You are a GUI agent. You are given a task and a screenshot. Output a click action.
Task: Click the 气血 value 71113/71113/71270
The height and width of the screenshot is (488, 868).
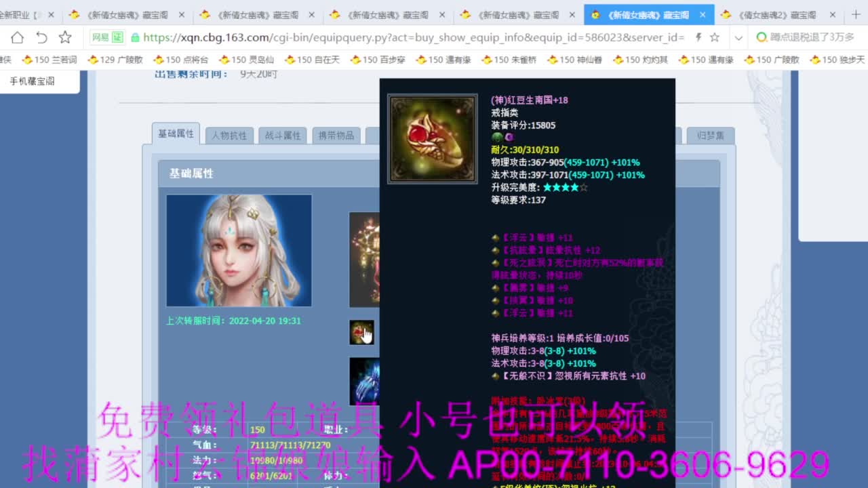(290, 445)
